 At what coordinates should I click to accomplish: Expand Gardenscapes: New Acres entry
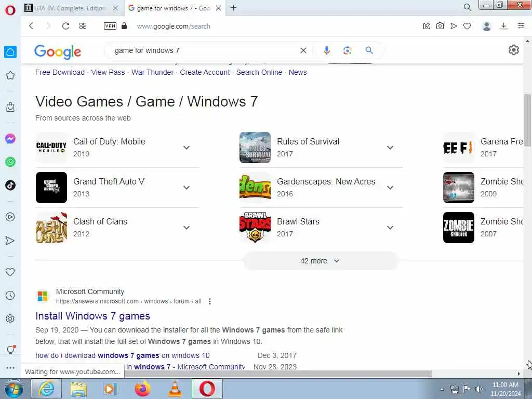[x=390, y=188]
